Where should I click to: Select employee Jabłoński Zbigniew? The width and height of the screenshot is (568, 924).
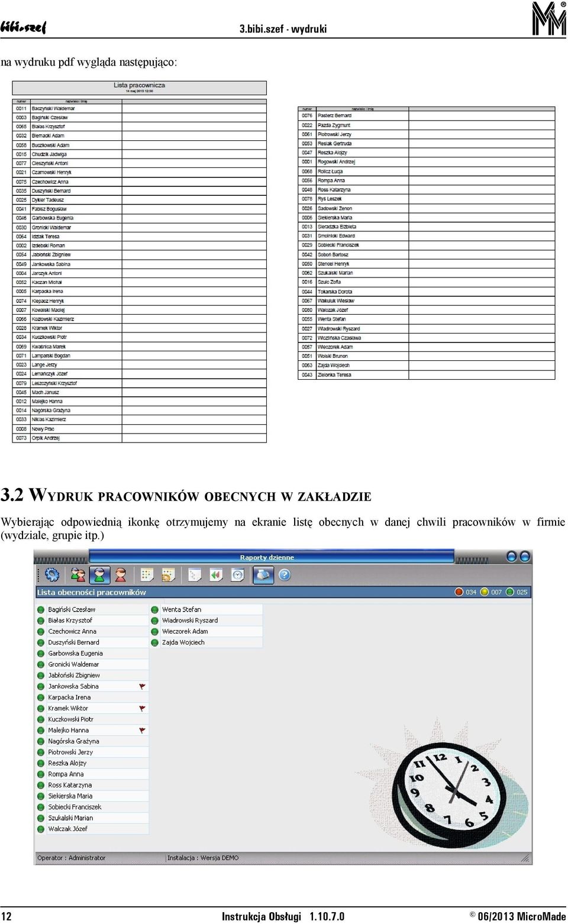(x=74, y=676)
